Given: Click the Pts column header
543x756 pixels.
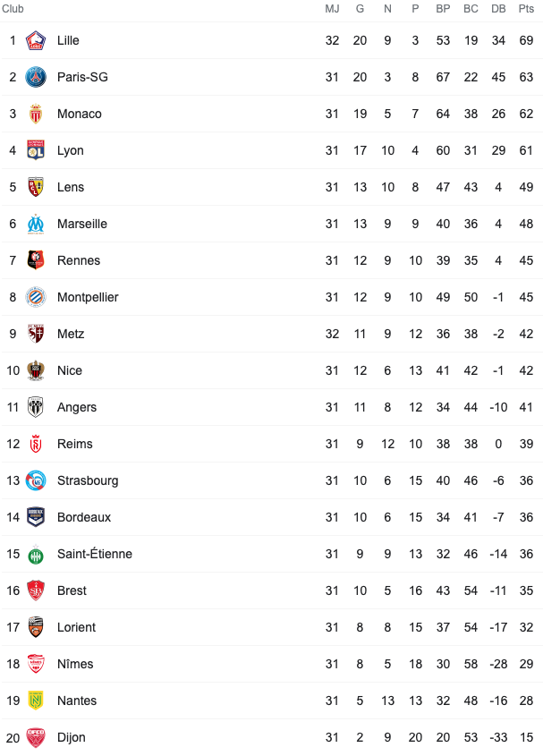Looking at the screenshot, I should pos(526,9).
